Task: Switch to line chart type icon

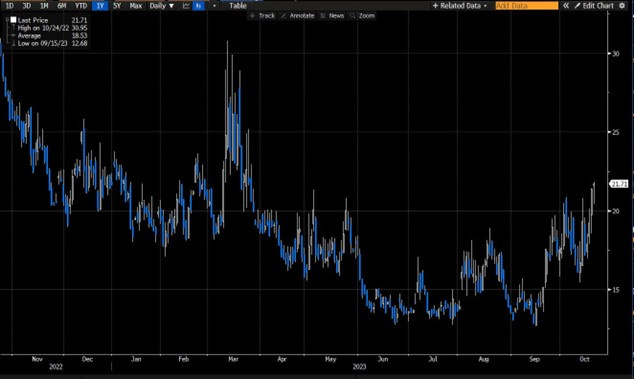Action: coord(186,6)
